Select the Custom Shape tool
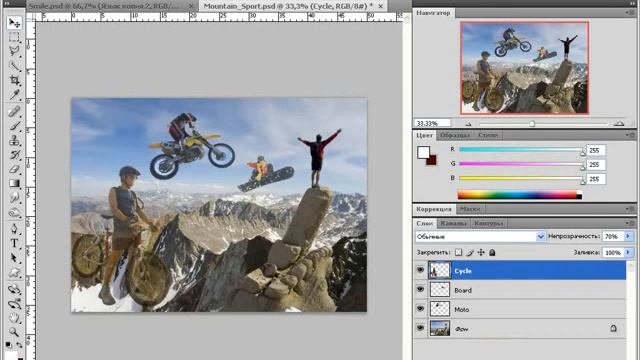 [14, 272]
